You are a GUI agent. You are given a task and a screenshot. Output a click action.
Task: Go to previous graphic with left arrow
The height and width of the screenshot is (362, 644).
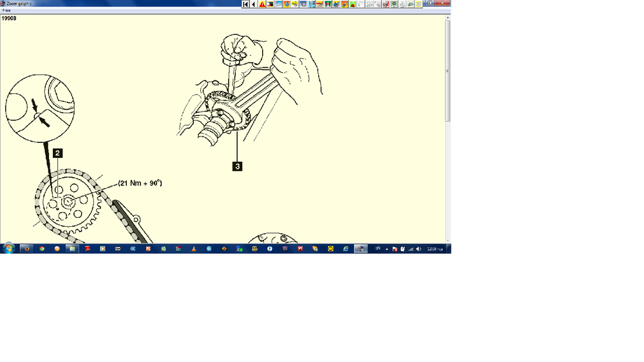pos(253,4)
